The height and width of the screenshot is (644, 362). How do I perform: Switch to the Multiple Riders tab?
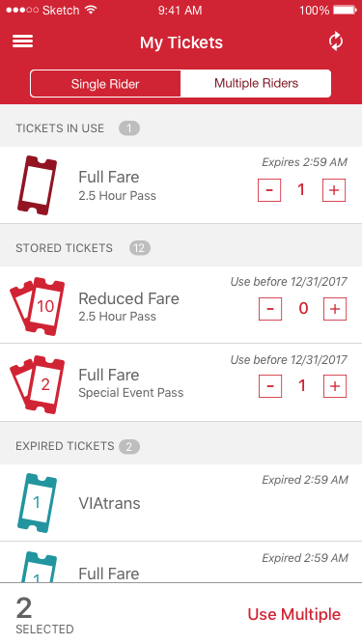[256, 83]
